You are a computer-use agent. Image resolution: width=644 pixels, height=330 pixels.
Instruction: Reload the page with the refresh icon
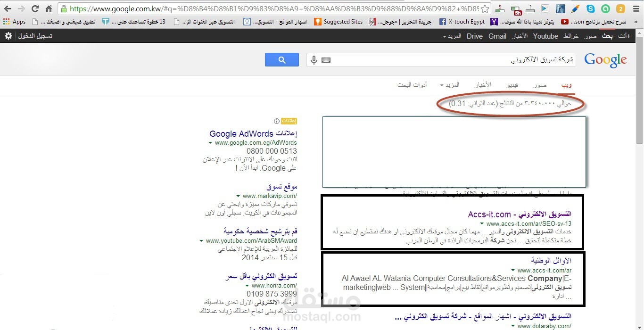coord(35,8)
